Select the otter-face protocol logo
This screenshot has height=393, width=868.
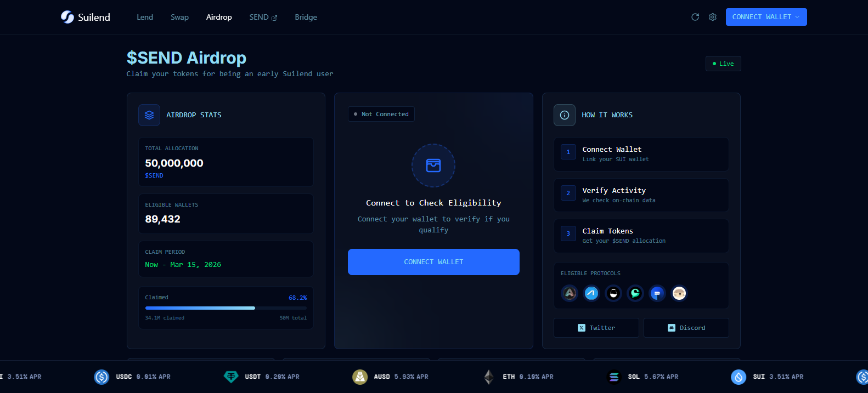tap(679, 293)
